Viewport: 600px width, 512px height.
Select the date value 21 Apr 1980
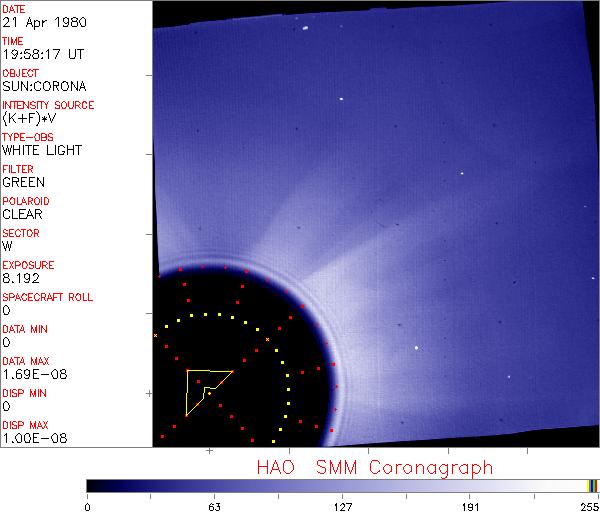click(33, 22)
